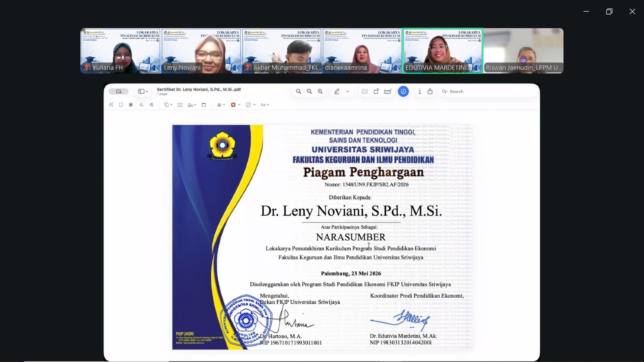Select the Sketch drawing tool
Viewport: 644px width, 362px height.
point(141,105)
